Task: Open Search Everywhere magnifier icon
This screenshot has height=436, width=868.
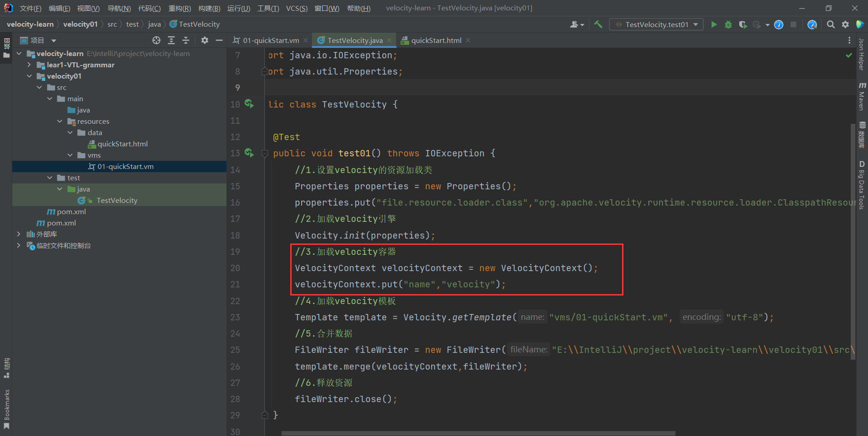Action: [x=831, y=24]
